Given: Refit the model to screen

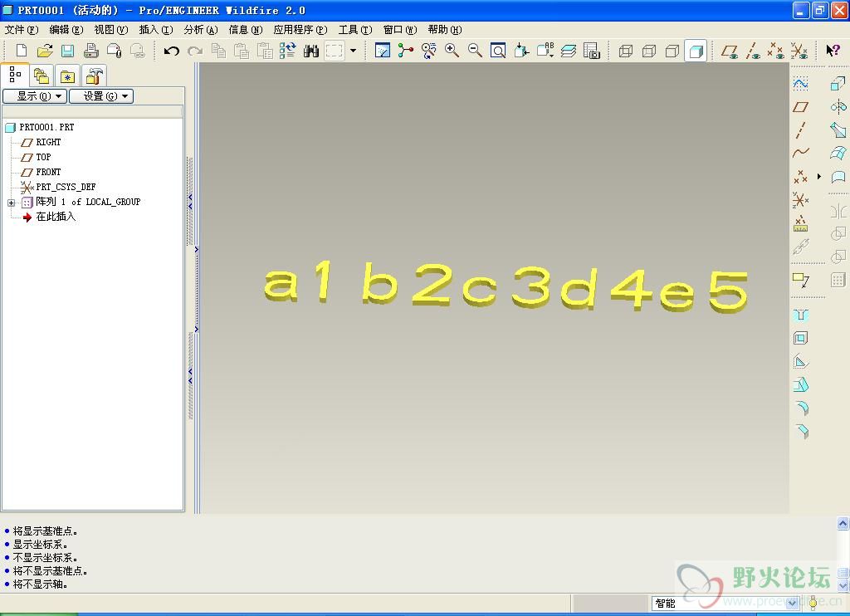Looking at the screenshot, I should pyautogui.click(x=498, y=51).
